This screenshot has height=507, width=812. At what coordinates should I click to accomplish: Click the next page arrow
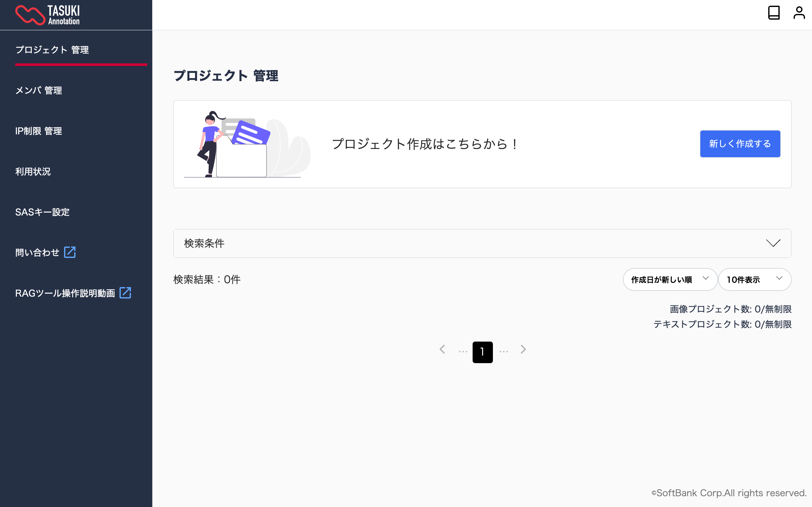(523, 350)
